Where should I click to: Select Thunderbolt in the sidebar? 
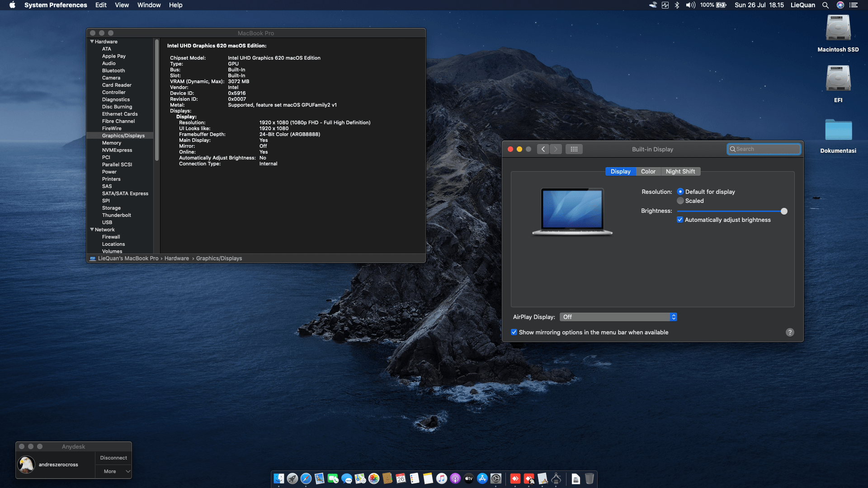coord(117,215)
